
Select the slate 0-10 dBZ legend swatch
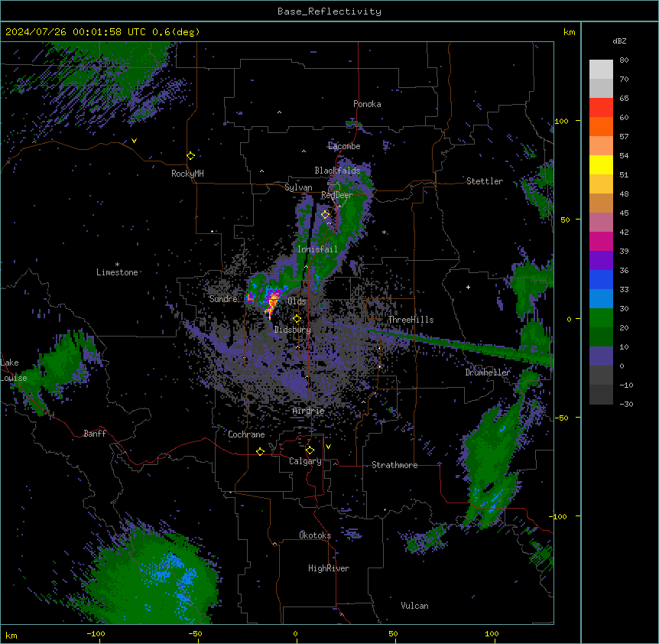601,356
